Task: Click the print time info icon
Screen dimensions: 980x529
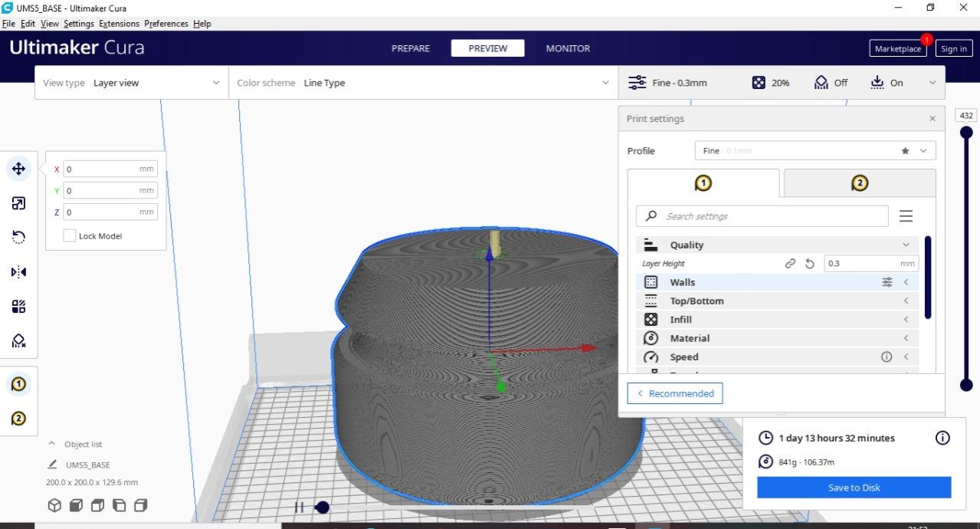Action: pyautogui.click(x=942, y=438)
